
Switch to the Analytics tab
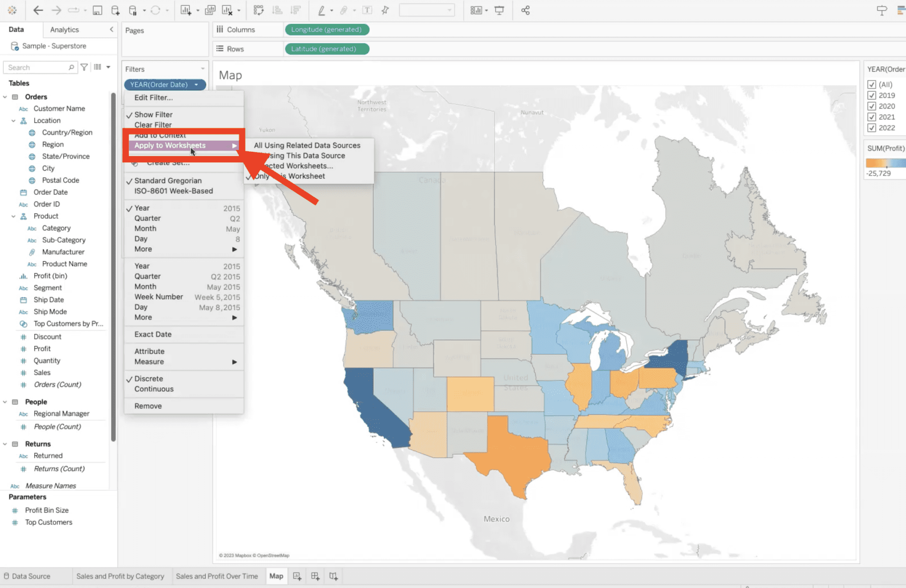[64, 29]
